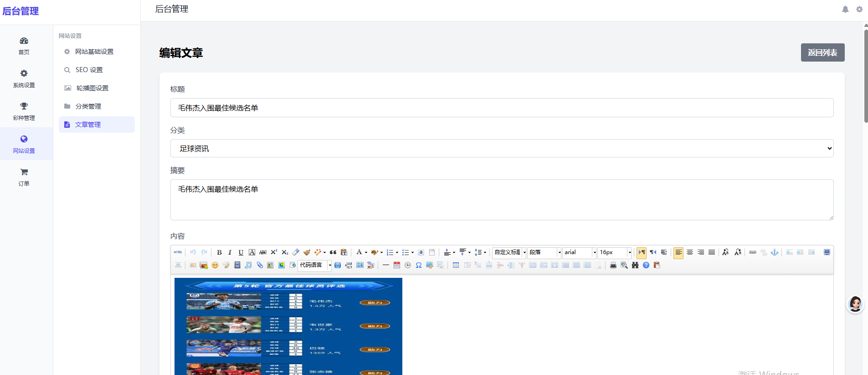This screenshot has height=375, width=868.
Task: Open 首页 in left navigation
Action: [24, 46]
